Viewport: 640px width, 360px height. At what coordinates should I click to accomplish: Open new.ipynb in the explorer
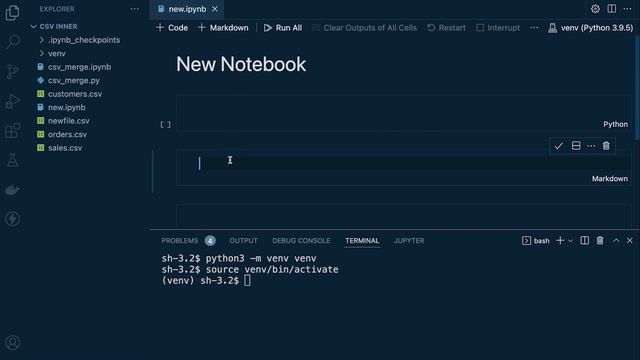point(67,107)
